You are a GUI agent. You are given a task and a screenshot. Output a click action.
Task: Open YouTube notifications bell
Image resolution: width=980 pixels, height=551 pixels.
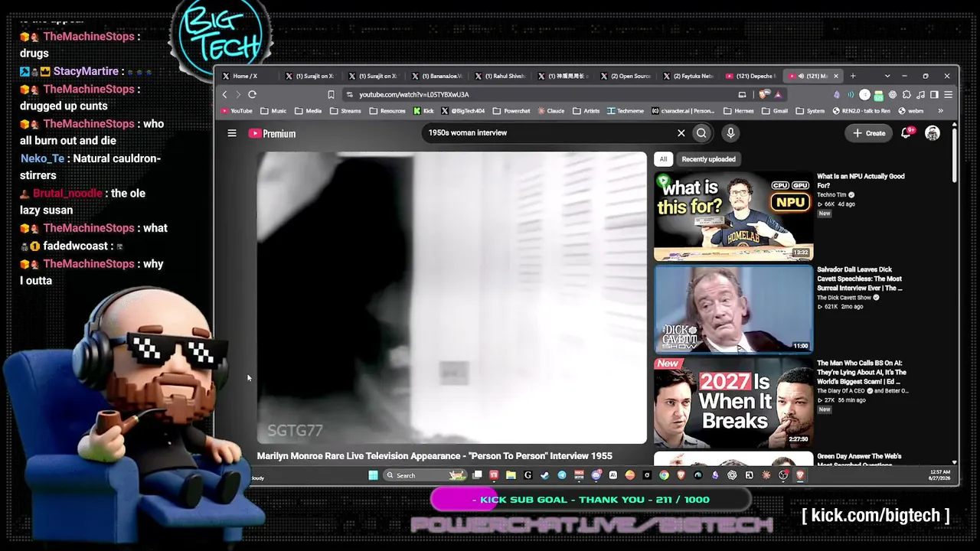pyautogui.click(x=906, y=133)
